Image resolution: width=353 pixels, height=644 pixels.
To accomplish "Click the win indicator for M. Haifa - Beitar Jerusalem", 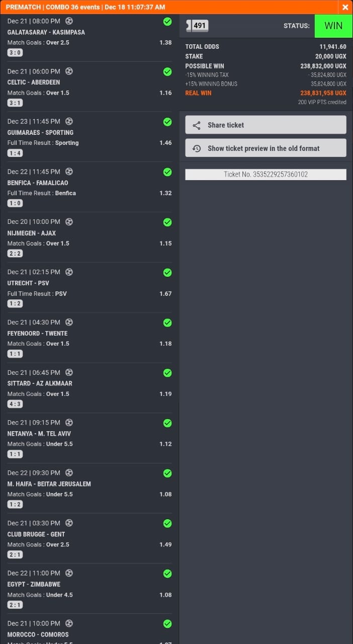I will 167,473.
